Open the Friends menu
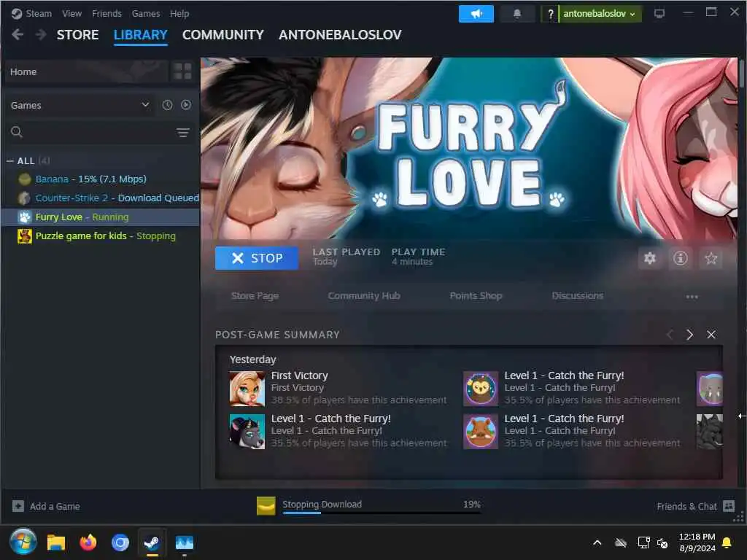This screenshot has width=747, height=560. coord(107,14)
